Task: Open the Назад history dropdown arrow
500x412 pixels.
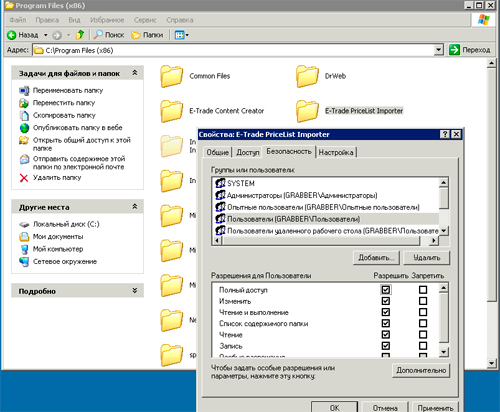Action: coord(46,35)
